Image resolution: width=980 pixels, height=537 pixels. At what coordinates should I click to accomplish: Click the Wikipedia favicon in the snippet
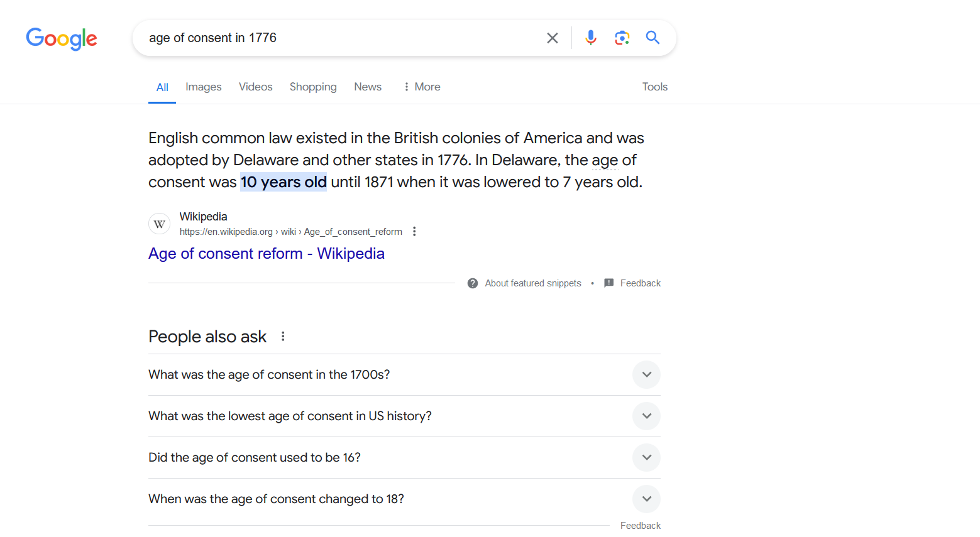point(160,224)
